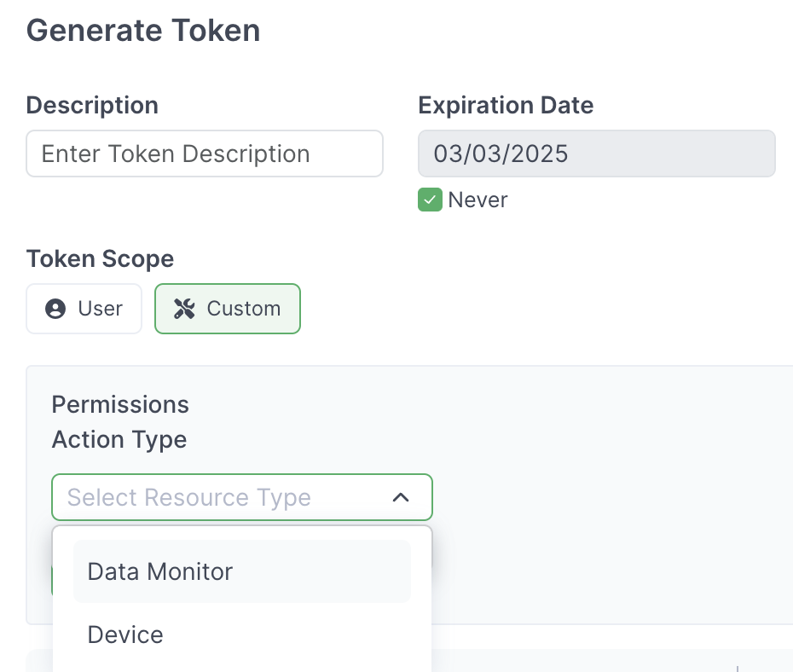Click the Generate Token page title
Image resolution: width=793 pixels, height=672 pixels.
(143, 31)
